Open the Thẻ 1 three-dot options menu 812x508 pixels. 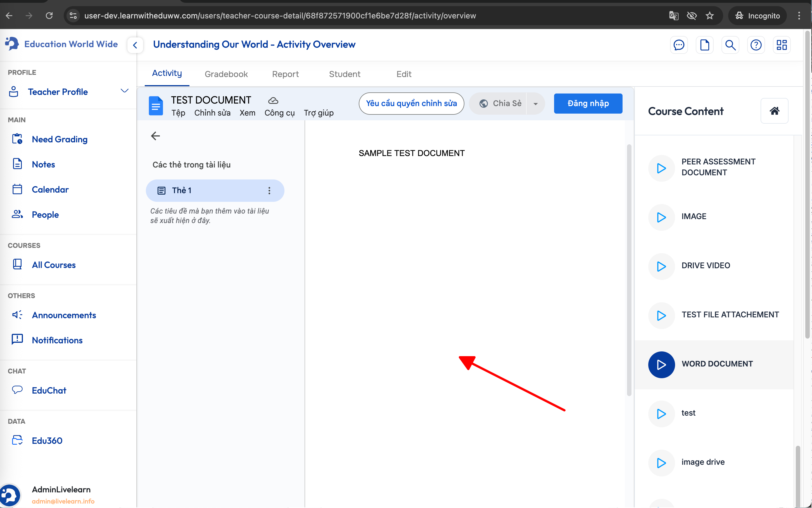(x=269, y=190)
